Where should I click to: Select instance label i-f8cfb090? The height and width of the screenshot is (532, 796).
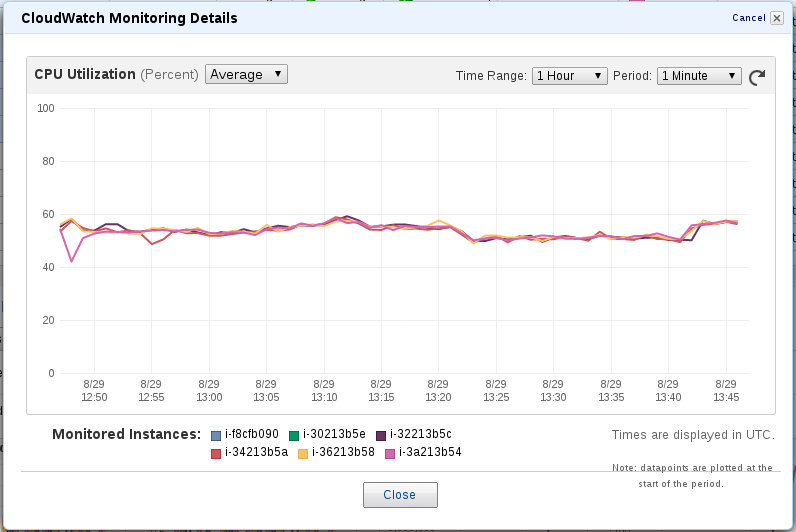pos(252,435)
